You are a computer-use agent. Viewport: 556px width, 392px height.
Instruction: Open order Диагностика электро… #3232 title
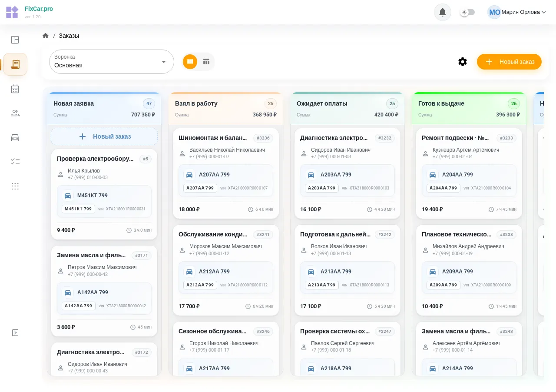tap(334, 138)
